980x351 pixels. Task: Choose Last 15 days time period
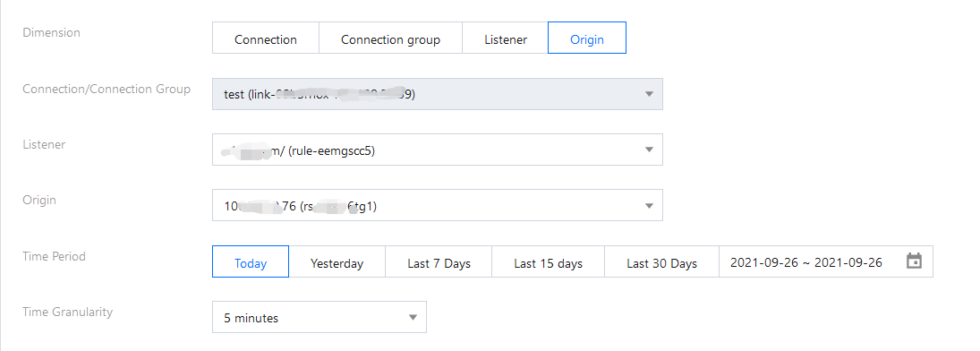(x=548, y=261)
